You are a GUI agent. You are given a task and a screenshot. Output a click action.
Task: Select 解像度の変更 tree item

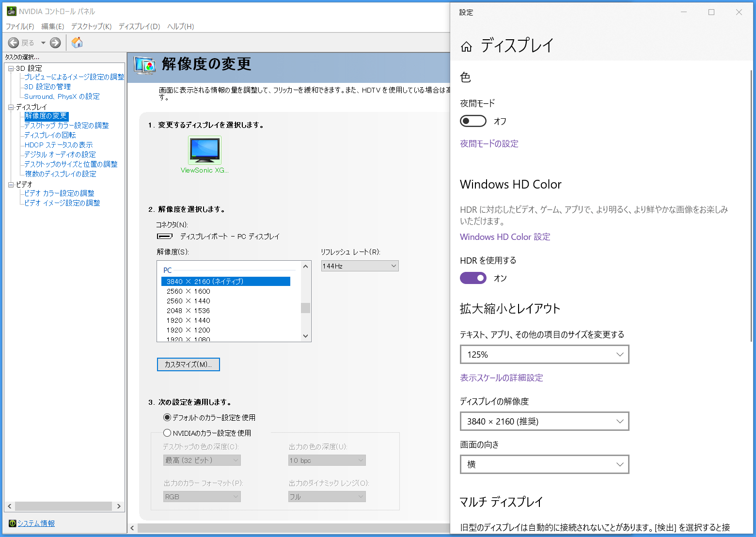46,116
